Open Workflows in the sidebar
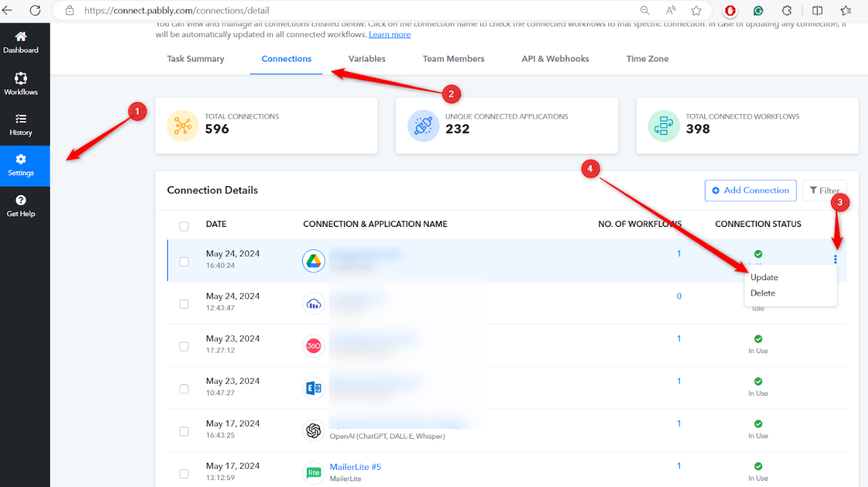Screen dimensions: 868x487 (x=21, y=84)
